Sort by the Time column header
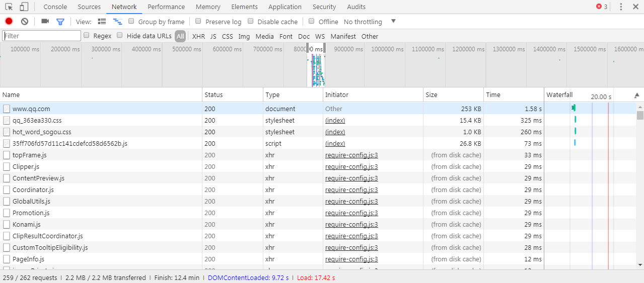 coord(514,95)
